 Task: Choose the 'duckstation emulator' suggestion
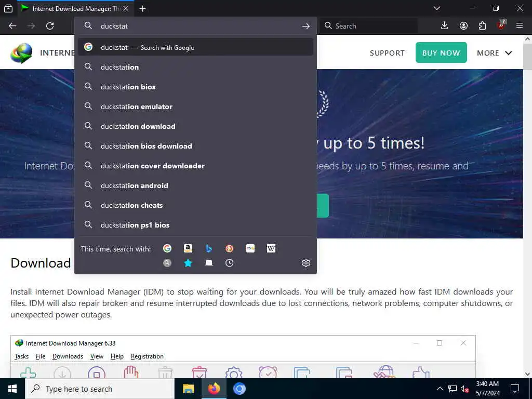196,107
